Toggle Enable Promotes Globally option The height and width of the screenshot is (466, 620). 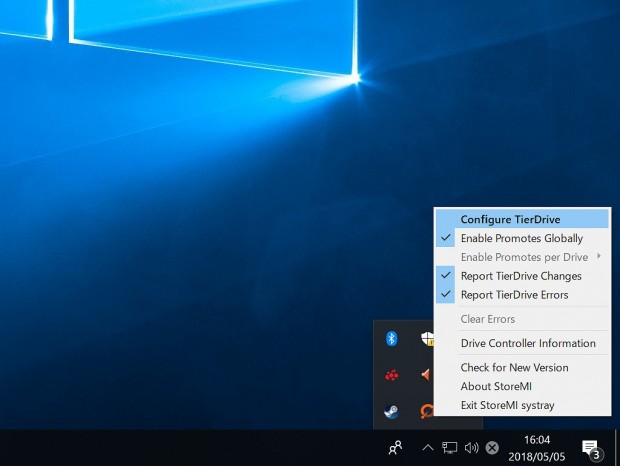click(x=522, y=238)
